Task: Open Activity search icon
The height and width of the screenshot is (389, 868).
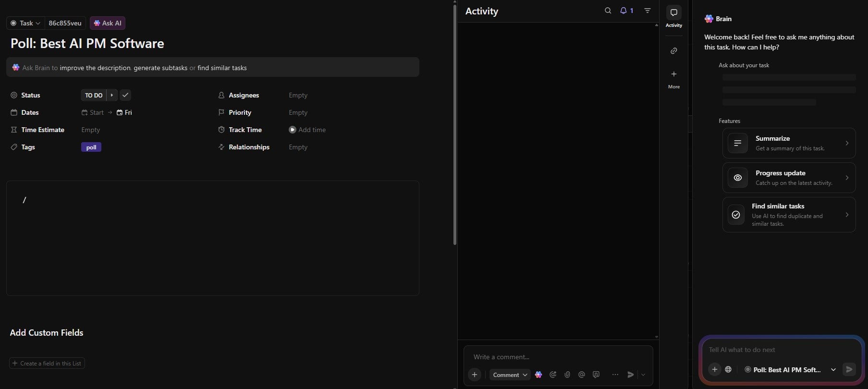Action: (x=608, y=11)
